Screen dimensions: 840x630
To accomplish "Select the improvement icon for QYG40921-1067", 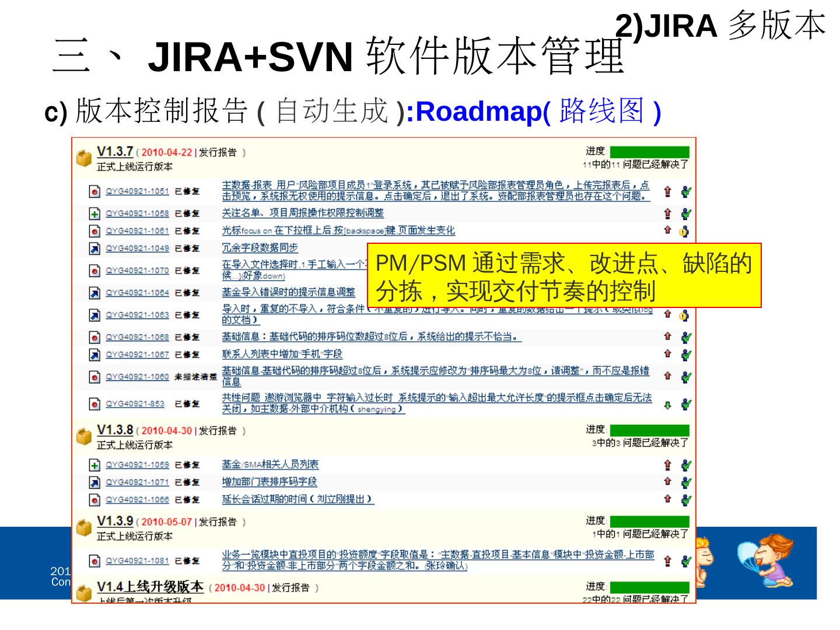I will (x=94, y=355).
